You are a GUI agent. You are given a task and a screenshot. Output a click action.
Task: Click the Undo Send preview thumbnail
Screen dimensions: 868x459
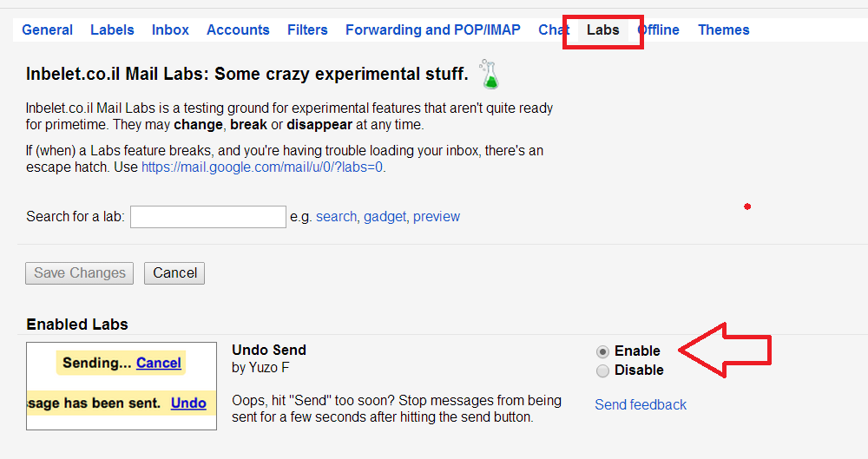[122, 385]
